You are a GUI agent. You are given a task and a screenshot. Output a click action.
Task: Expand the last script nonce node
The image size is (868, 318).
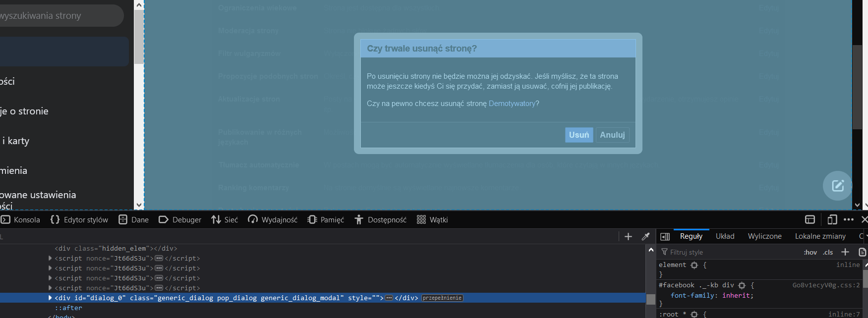(x=50, y=288)
